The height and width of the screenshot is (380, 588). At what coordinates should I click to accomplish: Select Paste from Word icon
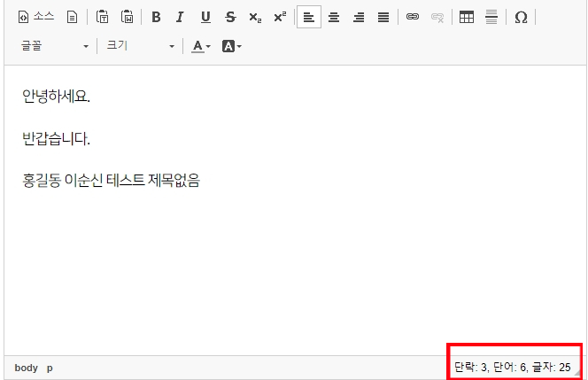(128, 17)
